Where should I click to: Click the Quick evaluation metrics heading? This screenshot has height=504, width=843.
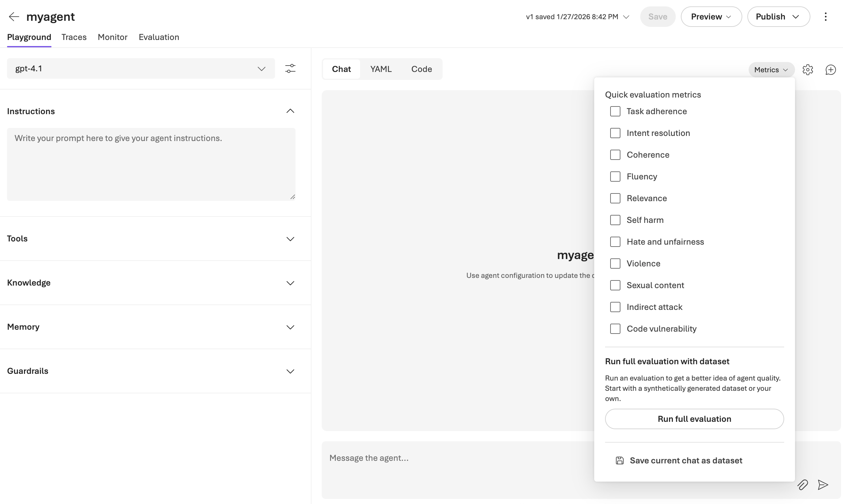pyautogui.click(x=653, y=94)
